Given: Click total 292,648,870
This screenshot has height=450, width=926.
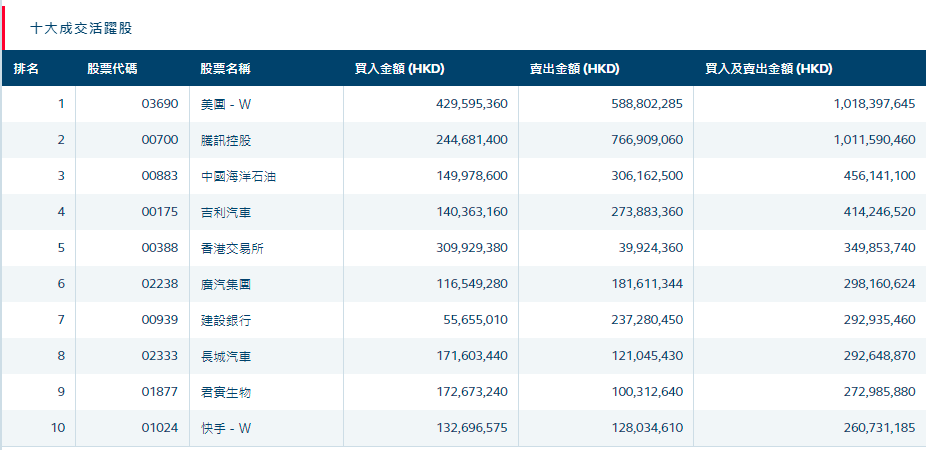Looking at the screenshot, I should point(880,356).
